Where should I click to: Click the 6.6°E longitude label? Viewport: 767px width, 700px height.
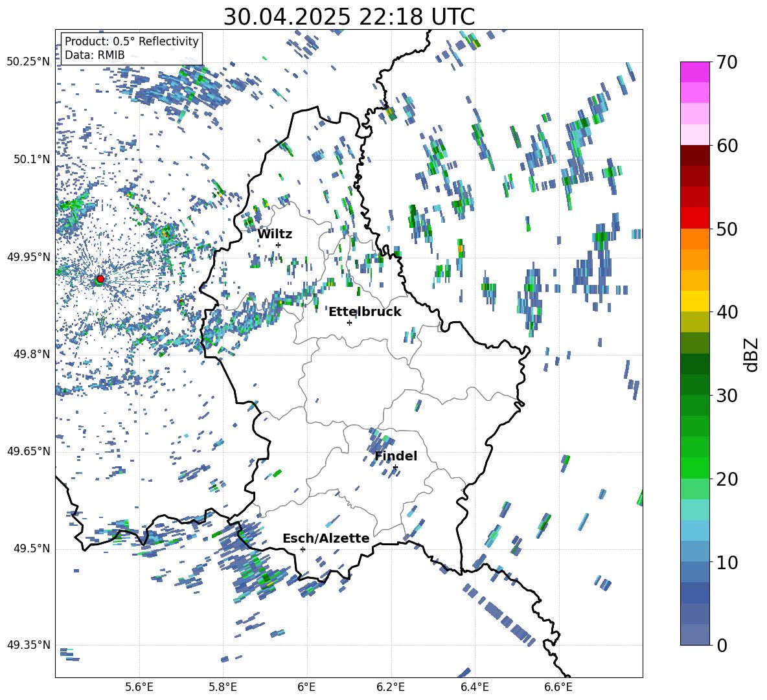click(558, 687)
